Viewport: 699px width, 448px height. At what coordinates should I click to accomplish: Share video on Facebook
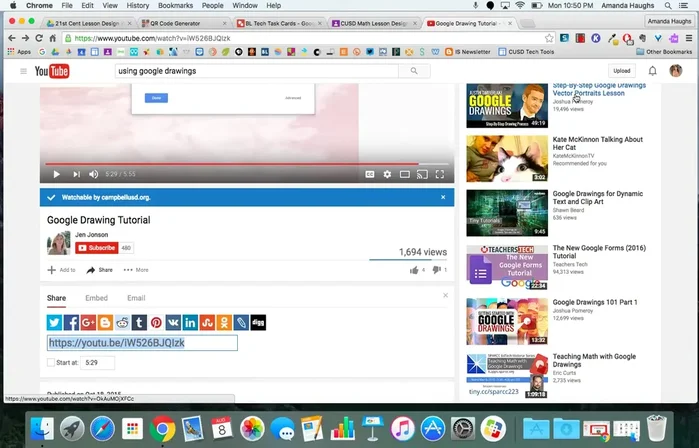[71, 323]
